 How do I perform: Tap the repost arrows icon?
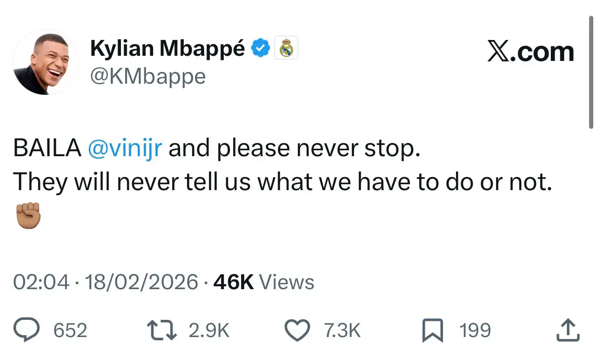[161, 331]
